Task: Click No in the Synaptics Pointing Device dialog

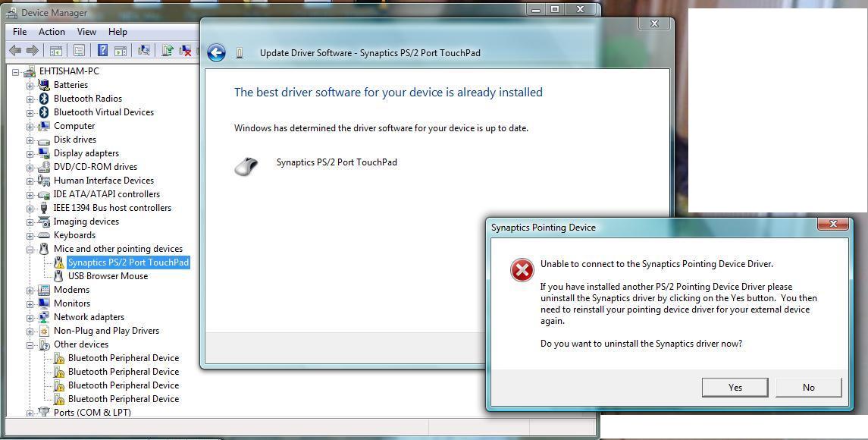Action: [x=808, y=388]
